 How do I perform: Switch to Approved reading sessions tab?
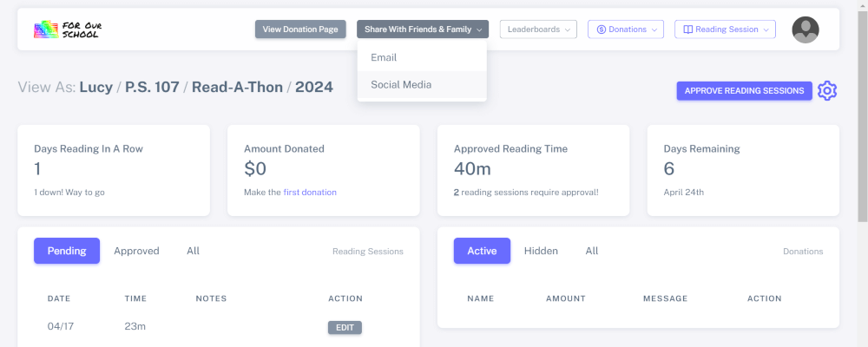tap(136, 251)
